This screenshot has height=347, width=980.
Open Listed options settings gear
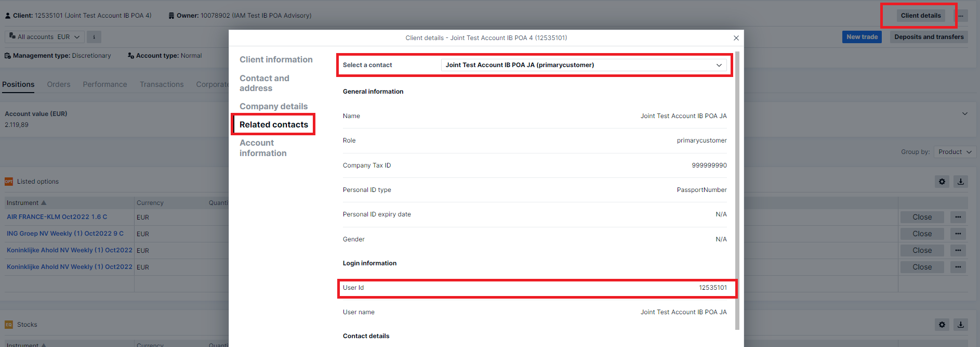tap(942, 182)
